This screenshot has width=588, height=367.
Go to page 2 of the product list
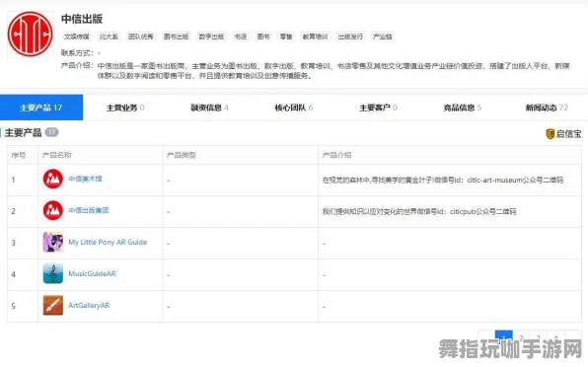[x=521, y=337]
